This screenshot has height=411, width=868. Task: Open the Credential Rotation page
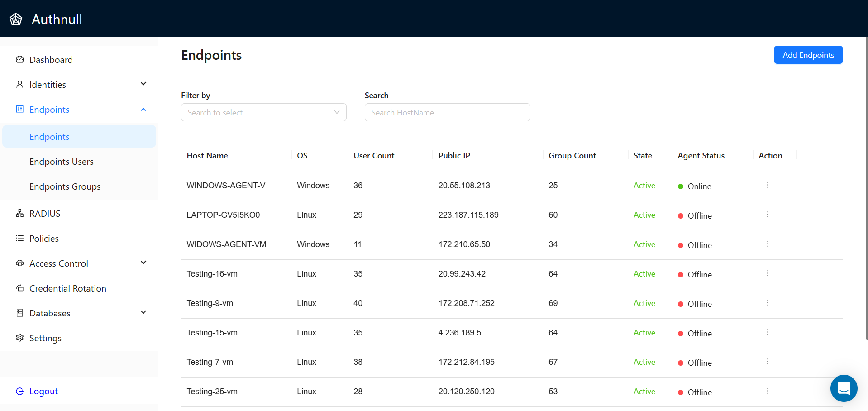click(67, 288)
